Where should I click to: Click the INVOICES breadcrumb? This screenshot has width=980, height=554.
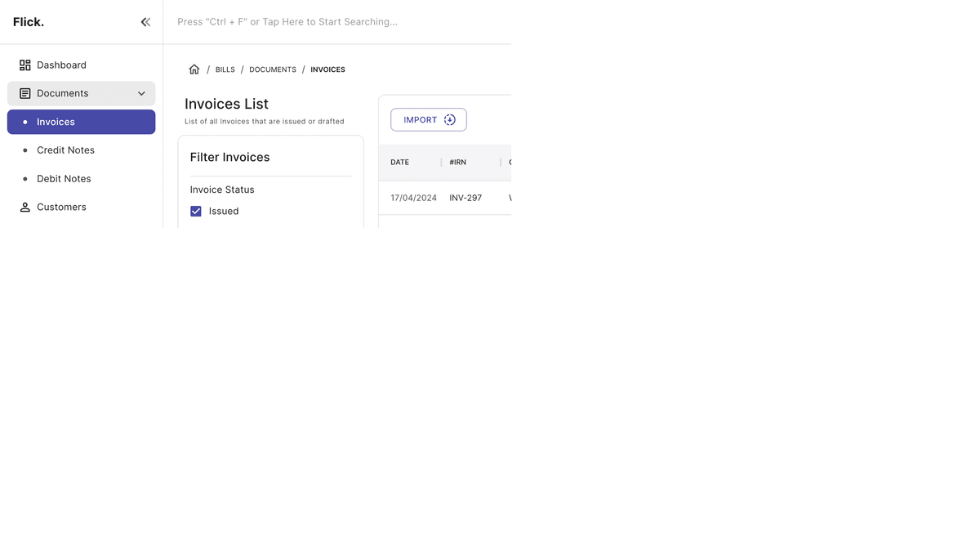tap(327, 70)
